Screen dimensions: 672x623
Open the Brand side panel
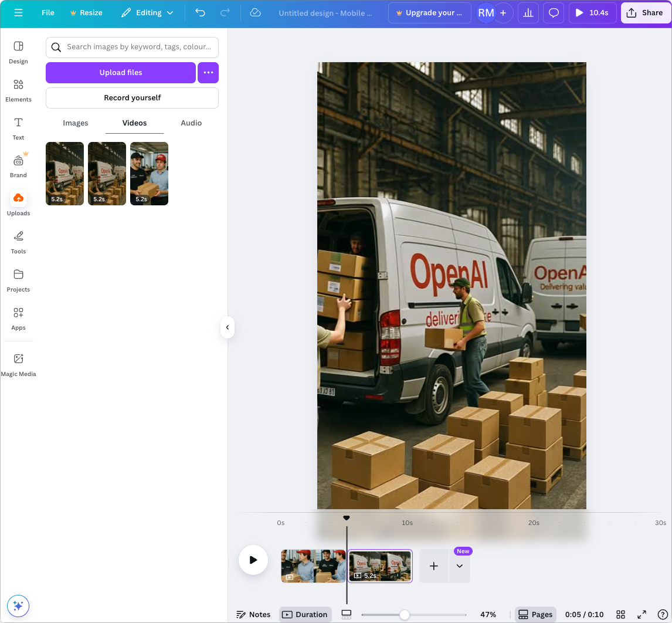pos(18,167)
